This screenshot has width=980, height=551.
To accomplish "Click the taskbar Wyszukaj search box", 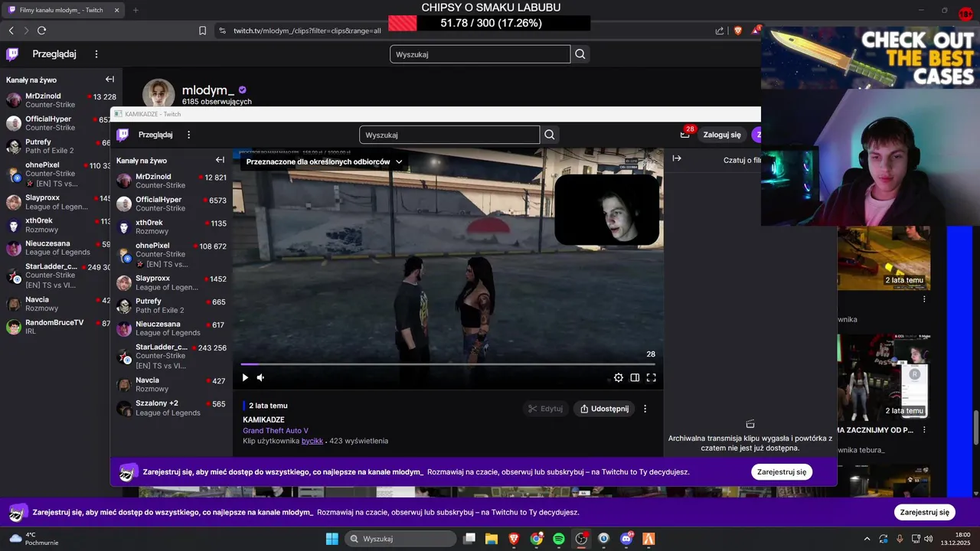I will (x=402, y=539).
